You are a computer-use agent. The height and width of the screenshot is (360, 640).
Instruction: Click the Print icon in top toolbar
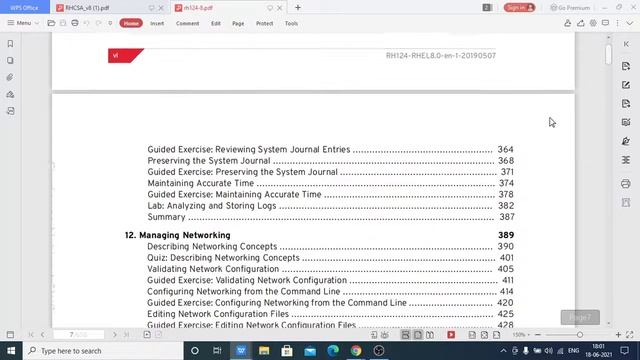[75, 23]
